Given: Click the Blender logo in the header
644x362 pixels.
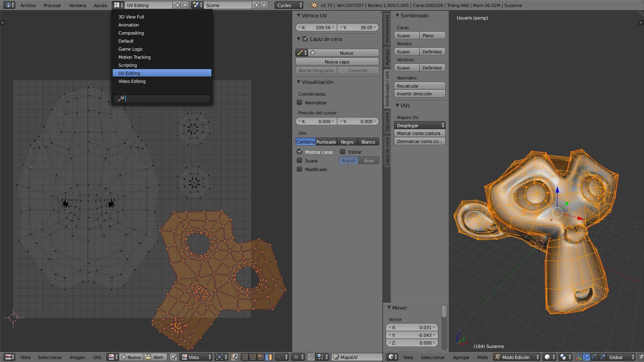Looking at the screenshot, I should (313, 5).
